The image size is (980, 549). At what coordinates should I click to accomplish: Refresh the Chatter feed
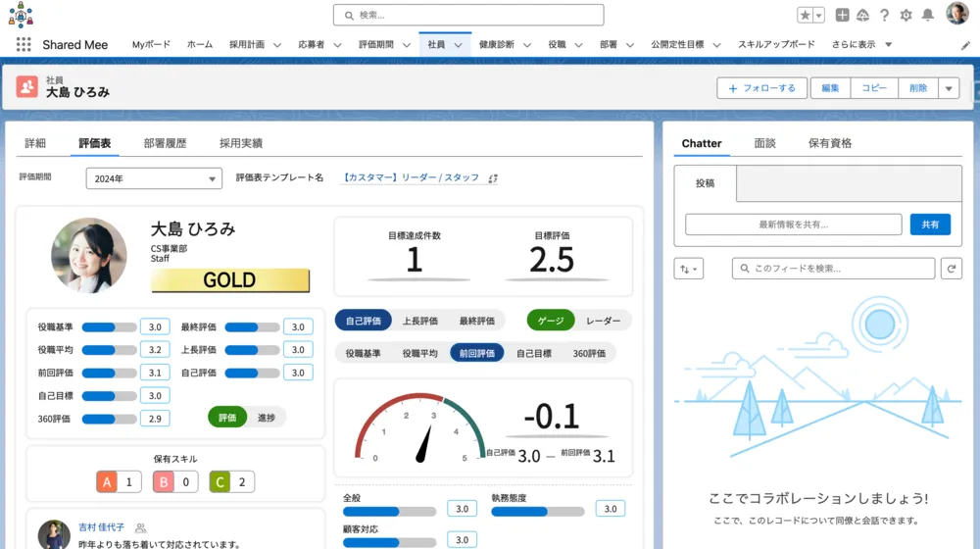(950, 269)
